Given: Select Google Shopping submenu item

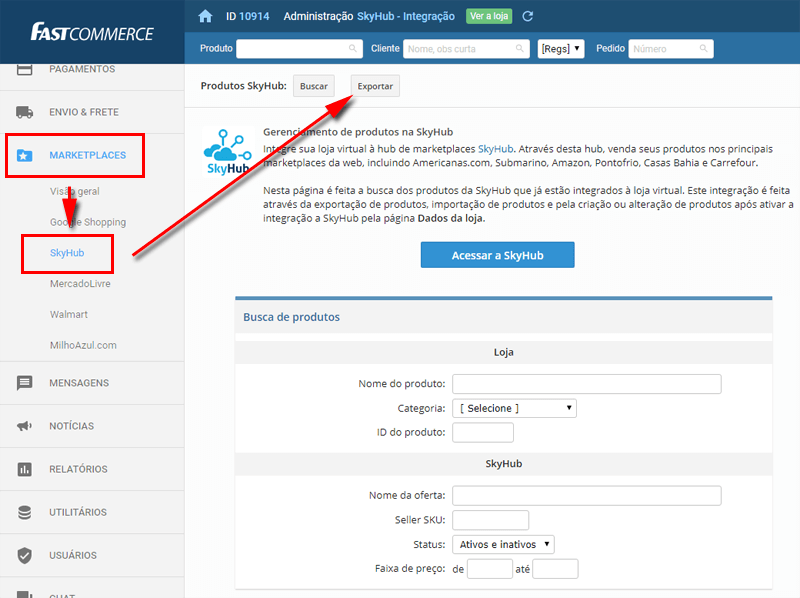Looking at the screenshot, I should tap(88, 222).
